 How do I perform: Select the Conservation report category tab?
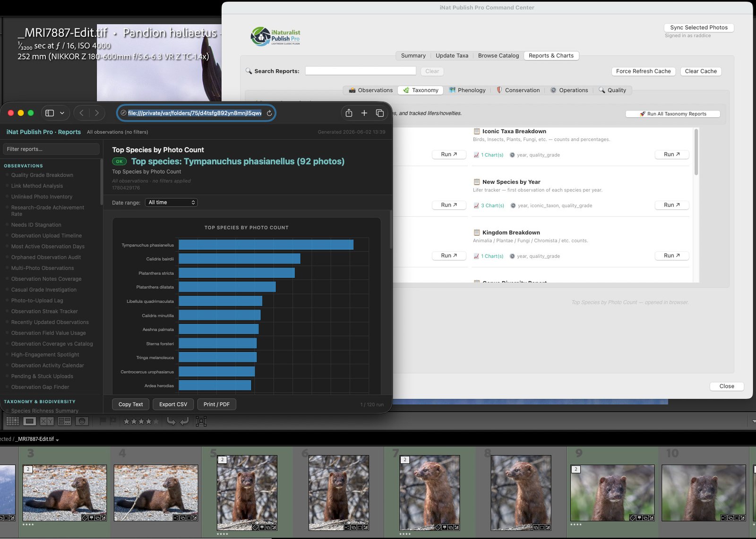(x=518, y=90)
